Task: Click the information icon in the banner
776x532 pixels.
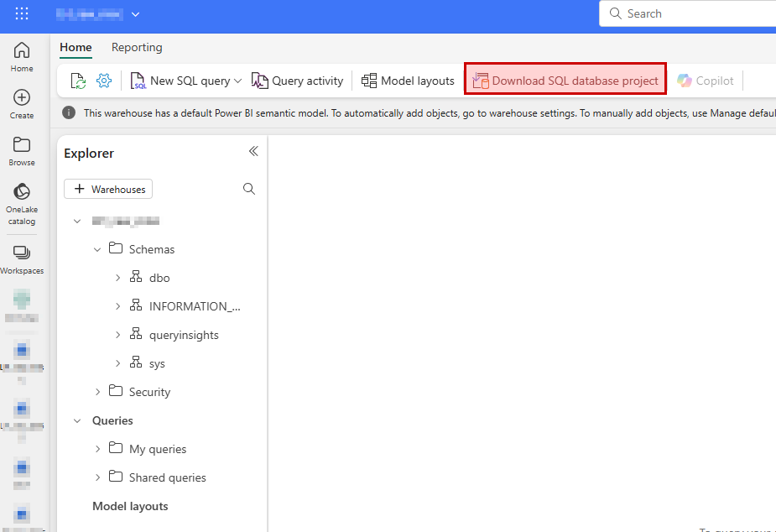Action: coord(69,112)
